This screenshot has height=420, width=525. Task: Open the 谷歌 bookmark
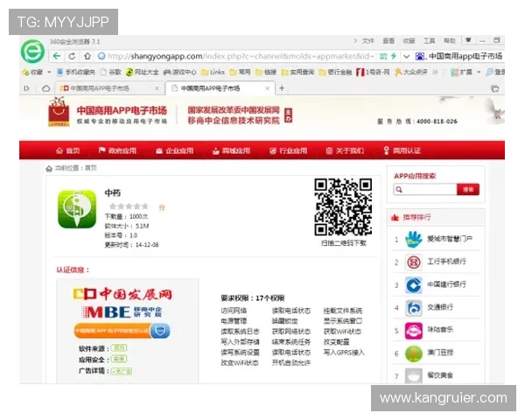pyautogui.click(x=111, y=72)
